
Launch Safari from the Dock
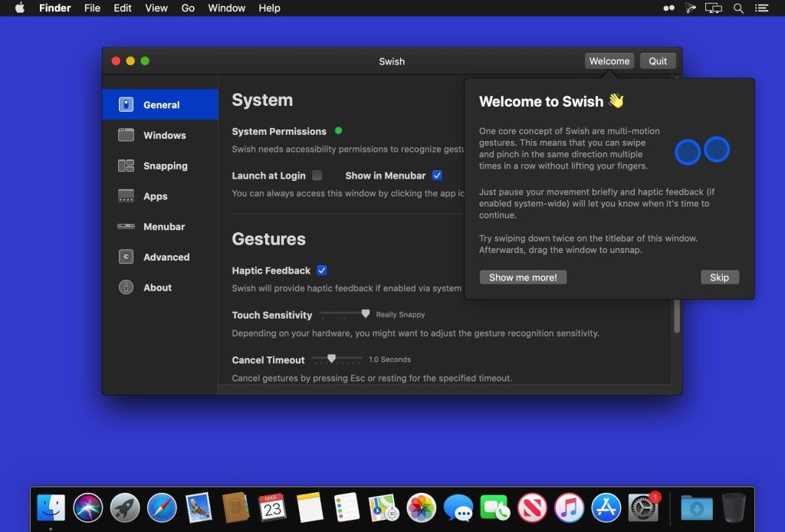click(162, 507)
